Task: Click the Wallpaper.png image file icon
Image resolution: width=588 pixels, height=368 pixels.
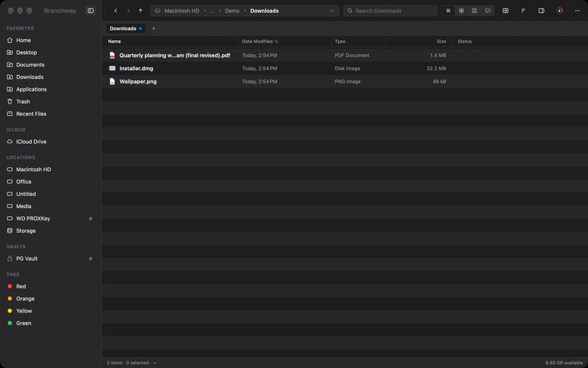Action: click(112, 82)
